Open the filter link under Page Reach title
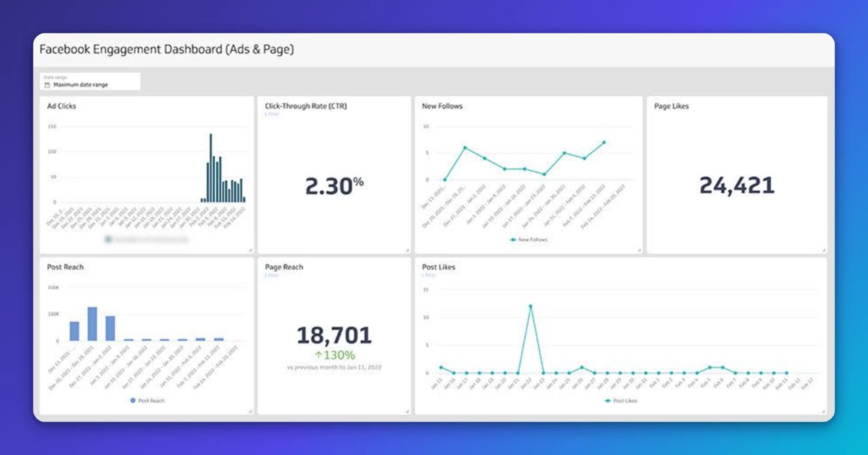Viewport: 868px width, 455px height. (x=272, y=275)
